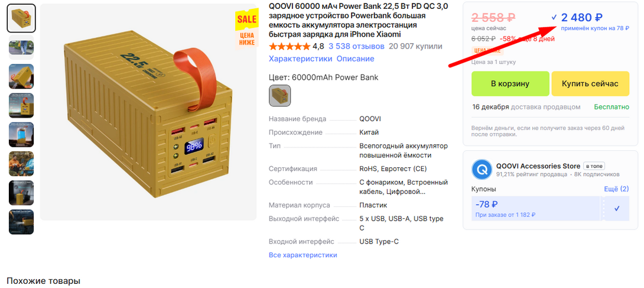Open the 3 538 отзывов reviews link
The width and height of the screenshot is (644, 288).
pyautogui.click(x=356, y=47)
